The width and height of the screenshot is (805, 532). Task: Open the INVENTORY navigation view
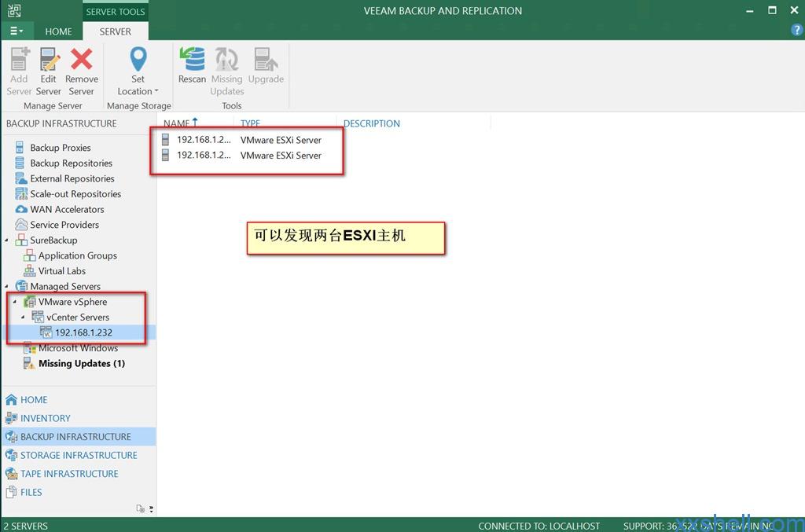point(79,418)
